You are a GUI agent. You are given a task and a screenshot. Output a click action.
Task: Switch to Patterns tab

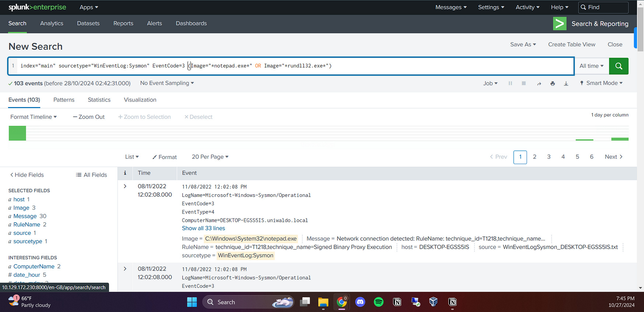(64, 100)
